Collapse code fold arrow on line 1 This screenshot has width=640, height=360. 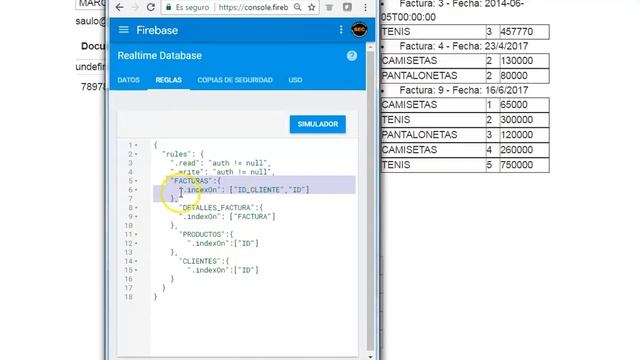(x=136, y=145)
